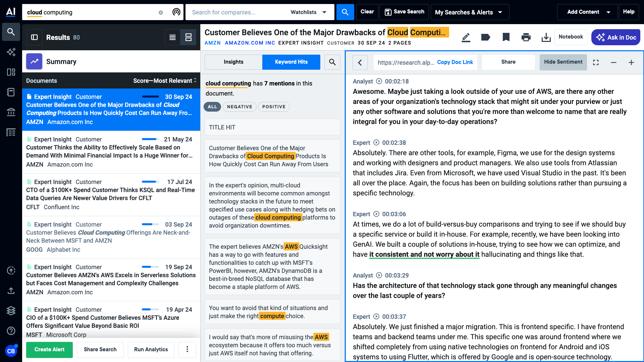Click the Summary trend chart icon
This screenshot has height=362, width=644.
click(x=34, y=61)
